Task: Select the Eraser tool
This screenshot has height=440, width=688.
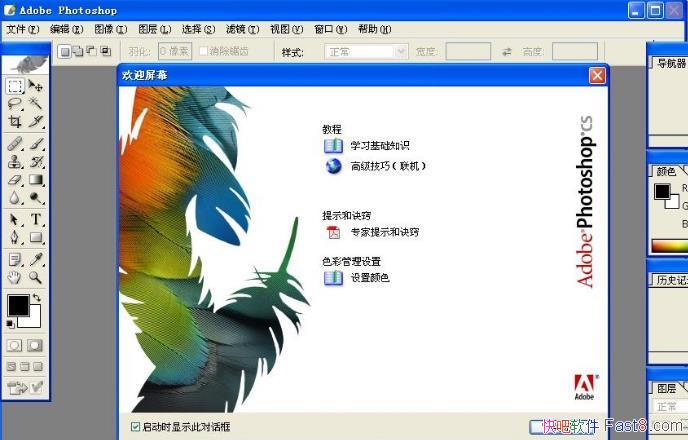Action: pyautogui.click(x=15, y=179)
